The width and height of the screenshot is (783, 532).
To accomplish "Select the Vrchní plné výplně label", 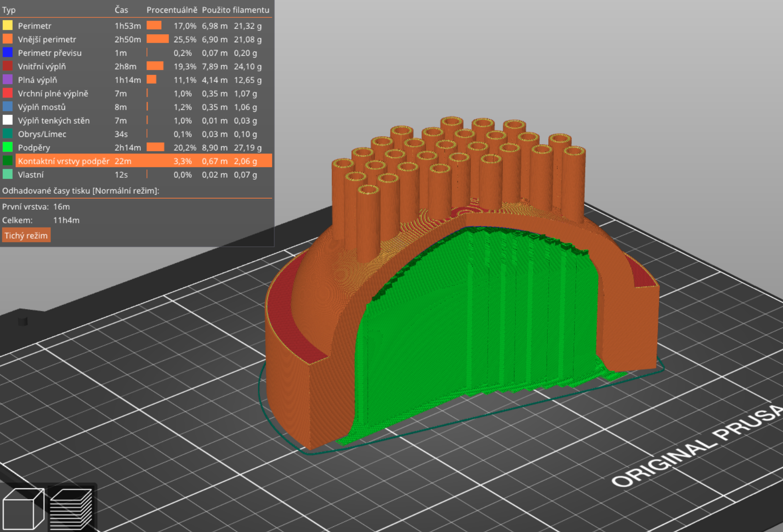I will click(53, 94).
